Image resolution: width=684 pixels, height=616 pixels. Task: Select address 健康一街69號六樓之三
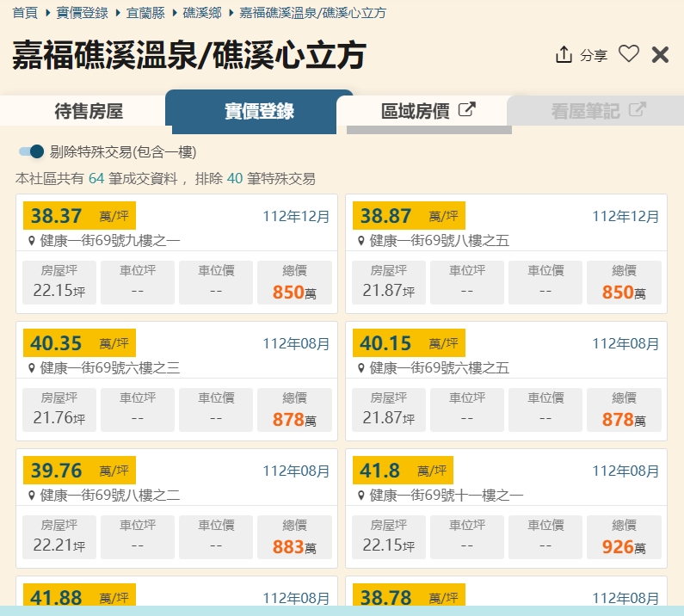[110, 368]
